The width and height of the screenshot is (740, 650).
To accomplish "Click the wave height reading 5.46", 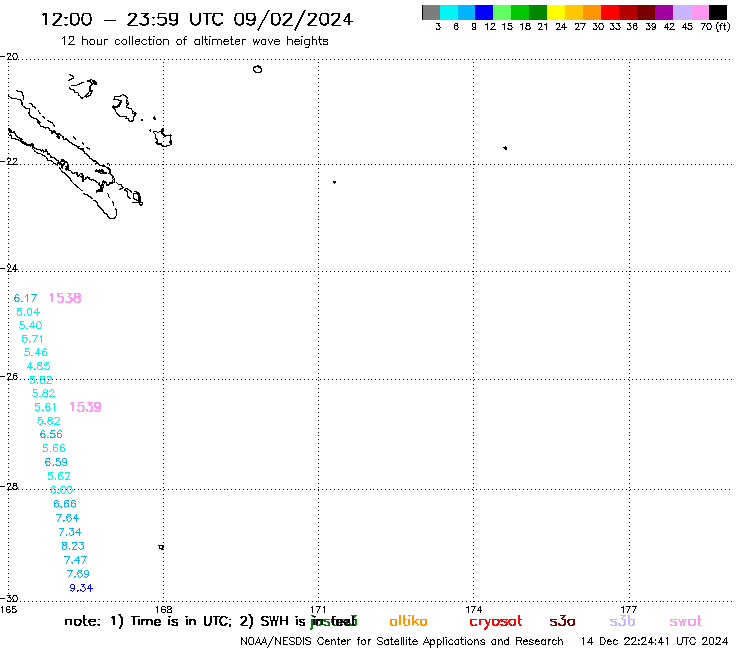I will pyautogui.click(x=36, y=352).
